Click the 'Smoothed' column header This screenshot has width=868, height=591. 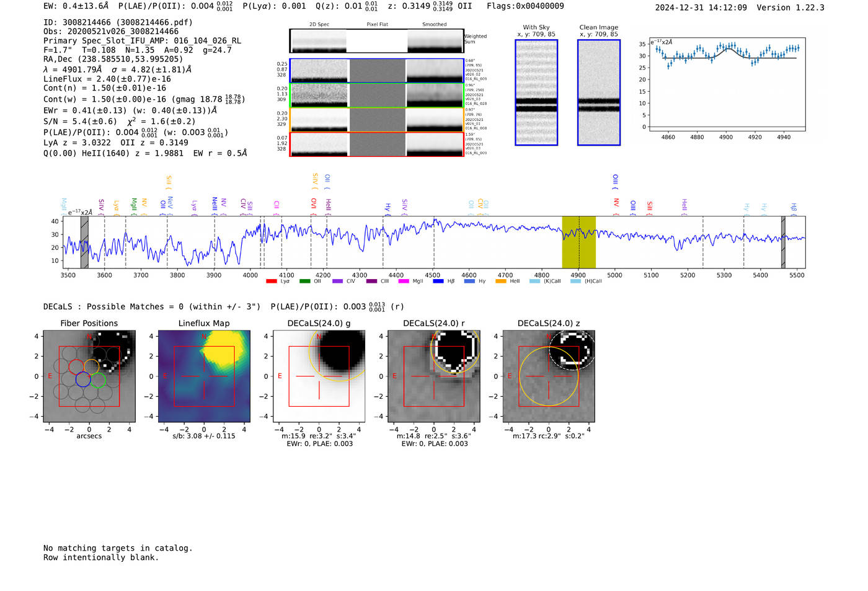pyautogui.click(x=434, y=25)
